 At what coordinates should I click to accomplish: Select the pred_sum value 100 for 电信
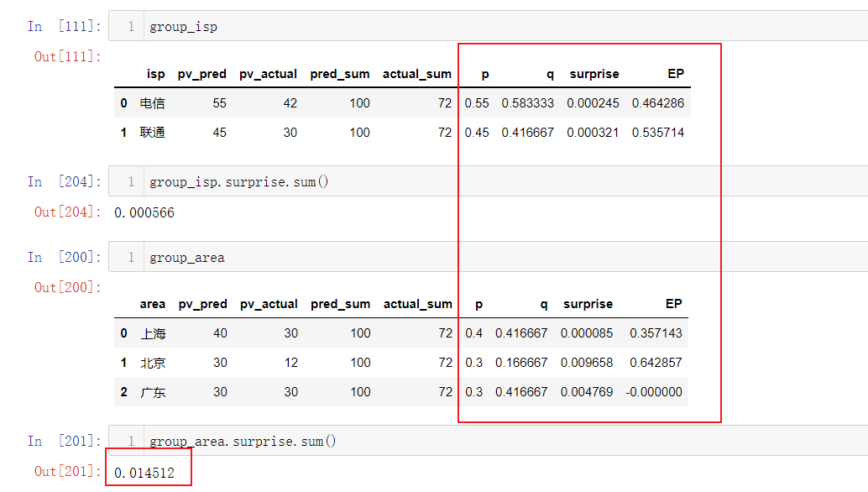(x=359, y=102)
